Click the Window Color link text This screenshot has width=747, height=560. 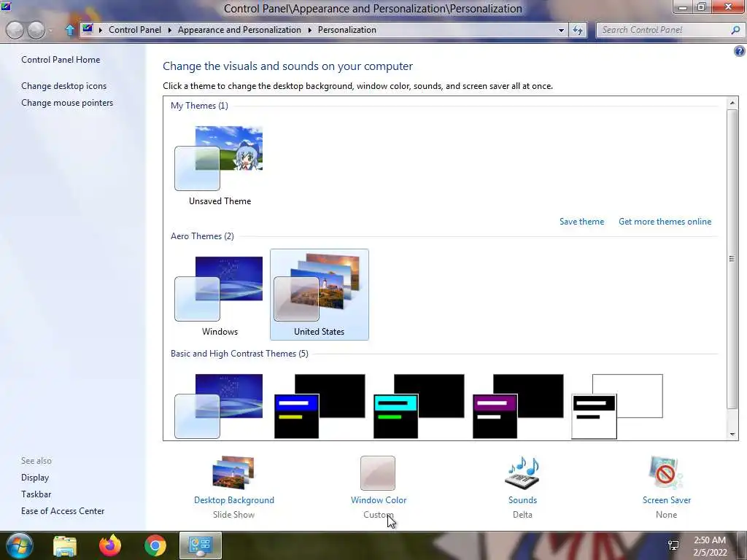pos(379,500)
